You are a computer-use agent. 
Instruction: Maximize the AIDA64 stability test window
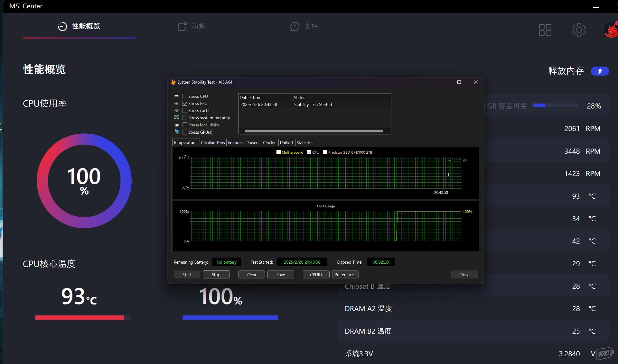[459, 82]
